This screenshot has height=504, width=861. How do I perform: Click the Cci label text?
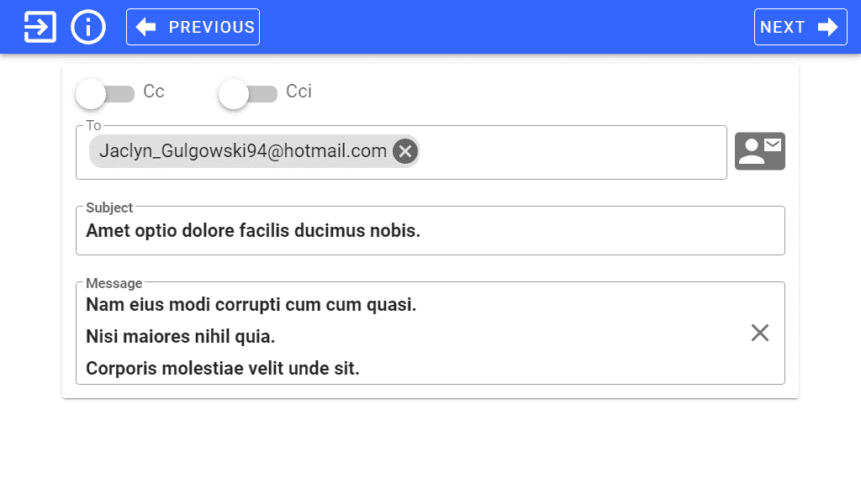(298, 91)
